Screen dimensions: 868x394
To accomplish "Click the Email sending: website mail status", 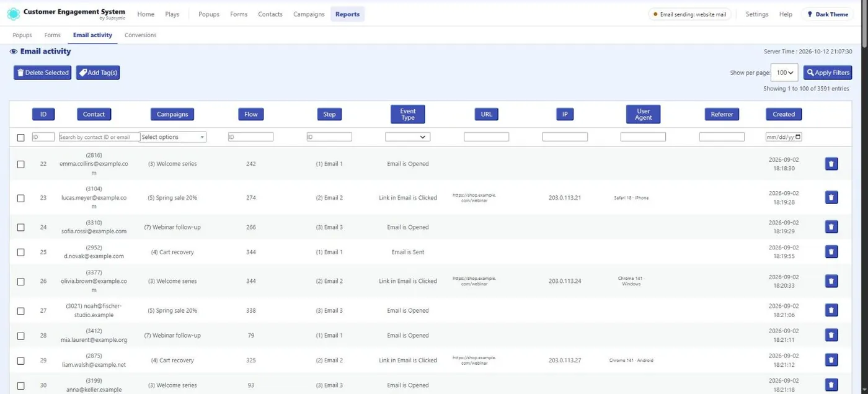I will click(x=690, y=14).
